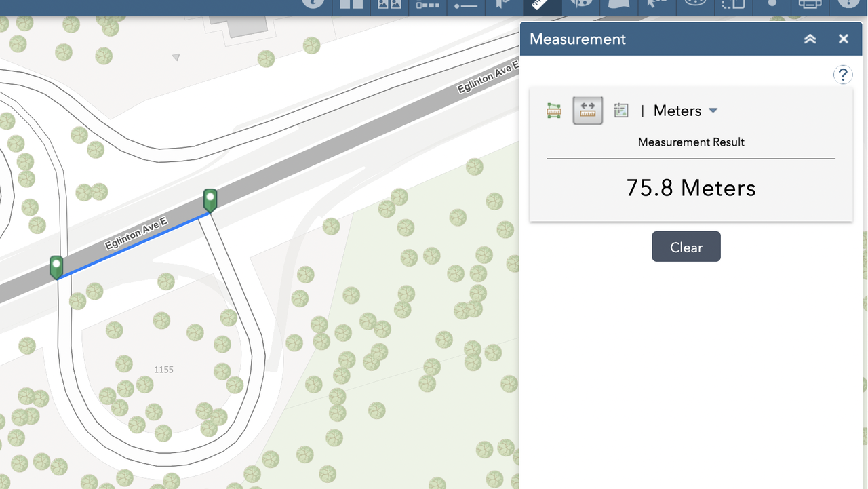Open the Print tool in toolbar
Viewport: 868px width, 489px height.
click(810, 5)
